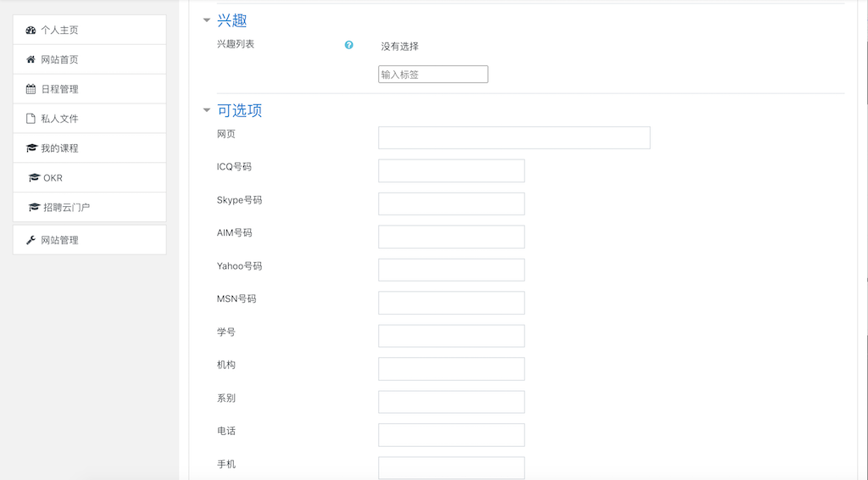Click the 网页 text field
Image resolution: width=868 pixels, height=480 pixels.
pyautogui.click(x=515, y=138)
